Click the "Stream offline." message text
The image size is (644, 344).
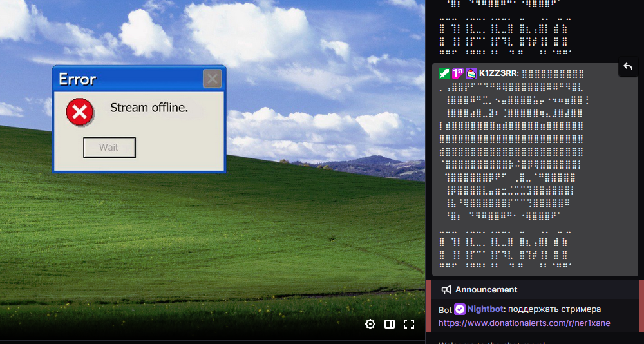(x=149, y=108)
